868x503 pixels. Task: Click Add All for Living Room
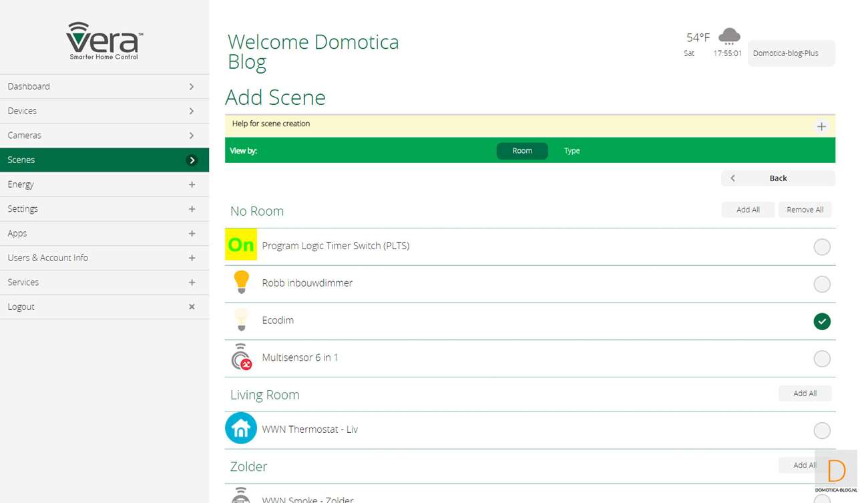805,393
